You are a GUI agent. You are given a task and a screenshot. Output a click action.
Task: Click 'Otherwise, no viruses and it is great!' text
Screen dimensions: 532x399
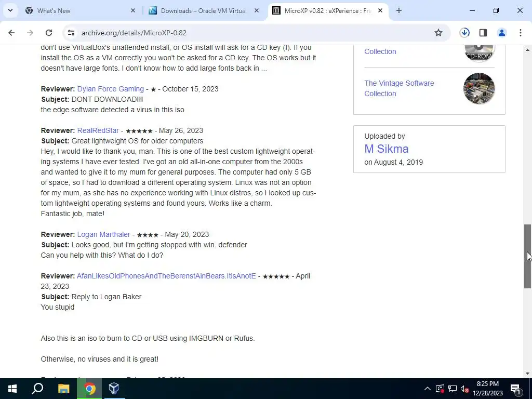(99, 359)
